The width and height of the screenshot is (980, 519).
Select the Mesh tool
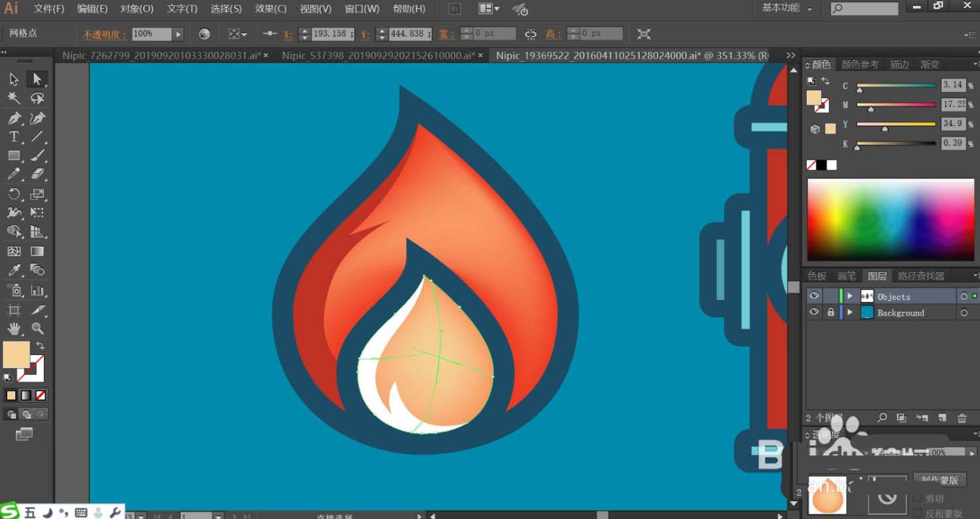click(14, 252)
